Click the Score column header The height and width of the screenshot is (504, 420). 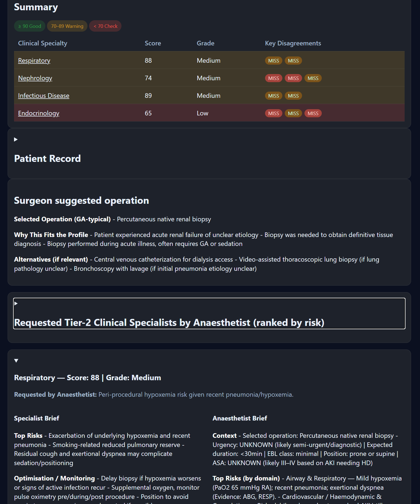point(153,43)
